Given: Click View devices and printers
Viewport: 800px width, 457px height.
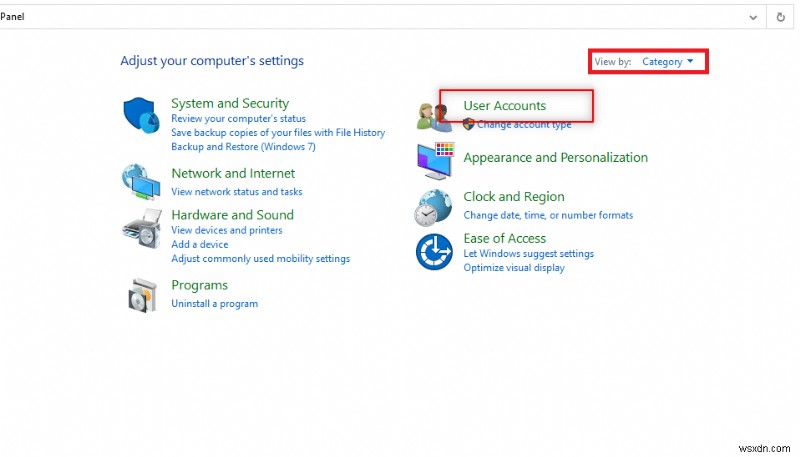Looking at the screenshot, I should [227, 230].
